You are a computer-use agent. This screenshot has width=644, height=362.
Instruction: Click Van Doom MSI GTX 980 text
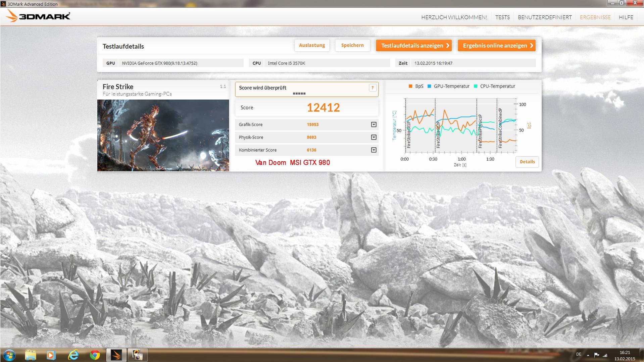293,162
